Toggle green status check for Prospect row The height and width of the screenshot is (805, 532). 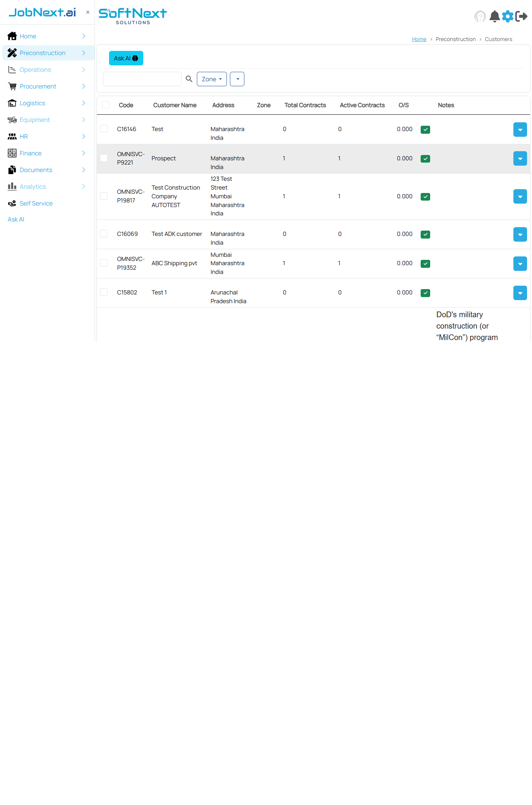click(x=425, y=159)
